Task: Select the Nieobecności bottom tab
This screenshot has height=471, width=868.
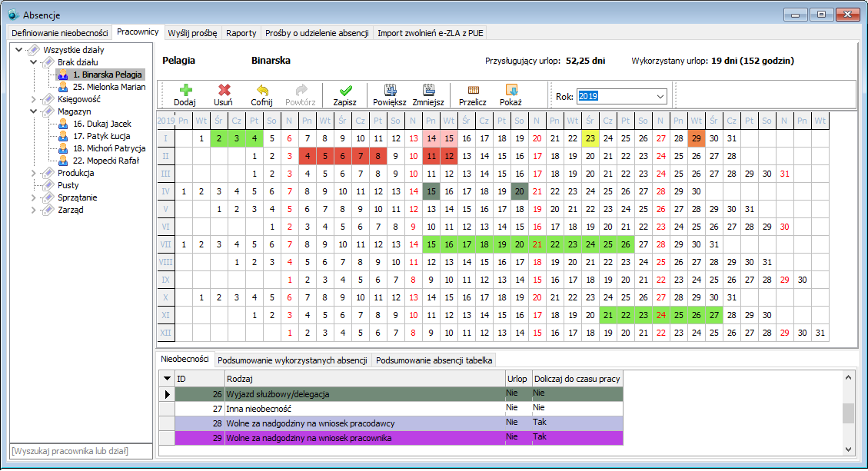Action: (x=185, y=359)
